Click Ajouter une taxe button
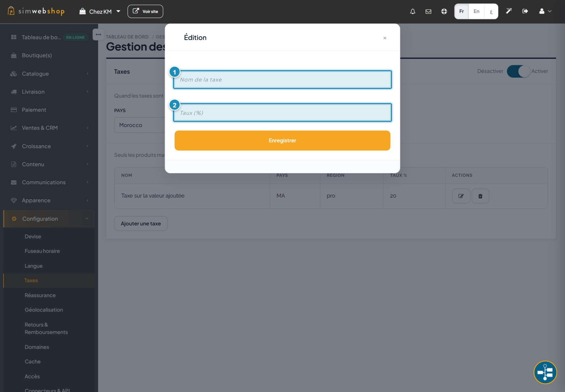Screen dimensions: 565x392 [141, 223]
